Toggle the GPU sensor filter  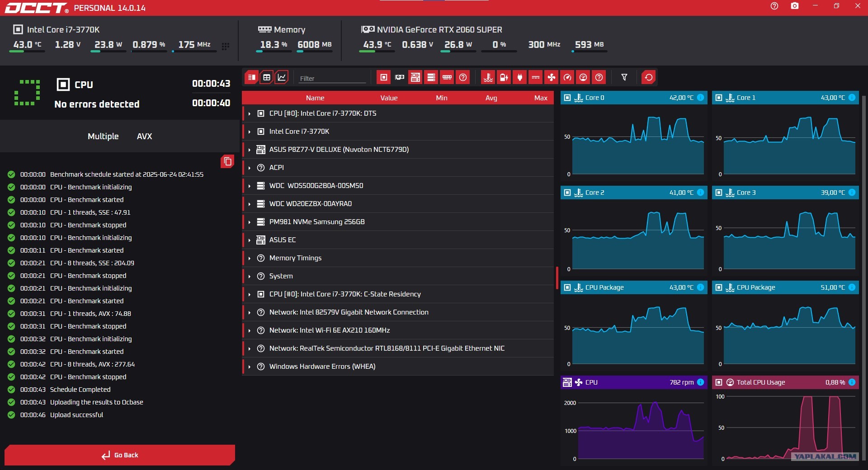coord(400,77)
